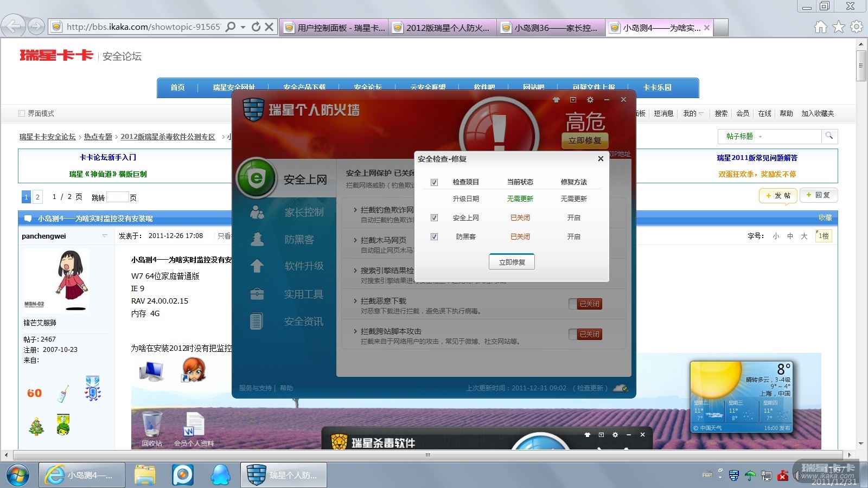868x488 pixels.
Task: Toggle the 拦截跨站脚本攻击 switch on
Action: pyautogui.click(x=585, y=335)
